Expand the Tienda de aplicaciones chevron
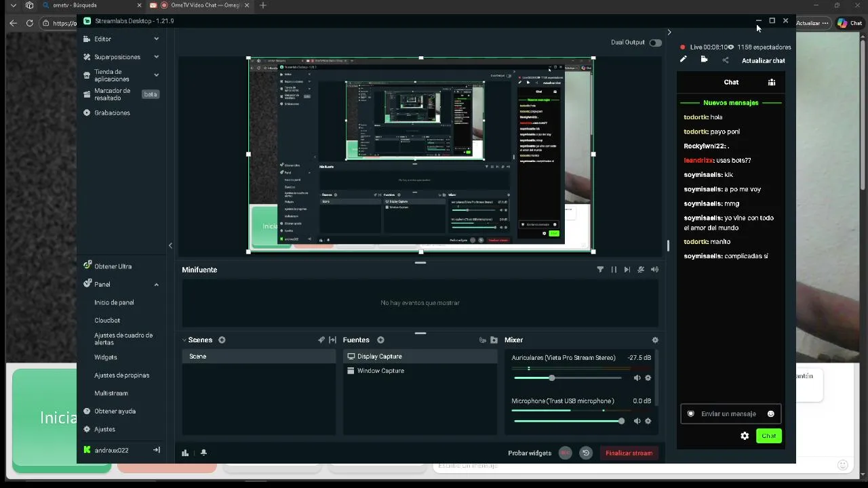 pos(156,75)
